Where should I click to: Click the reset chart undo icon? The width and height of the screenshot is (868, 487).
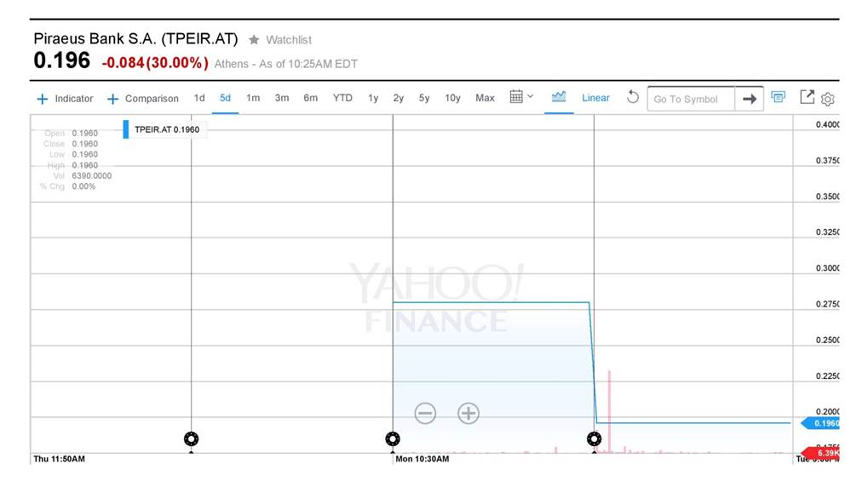pos(632,97)
